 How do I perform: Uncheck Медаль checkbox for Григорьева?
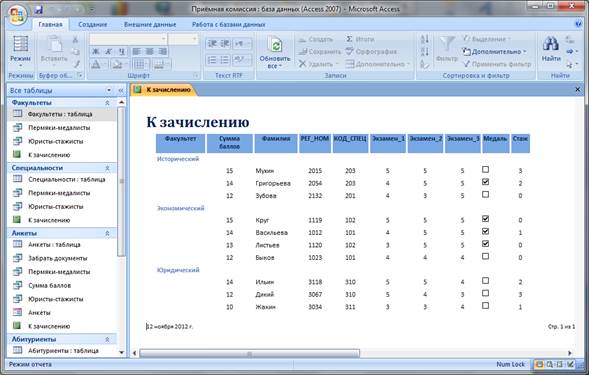(x=485, y=182)
